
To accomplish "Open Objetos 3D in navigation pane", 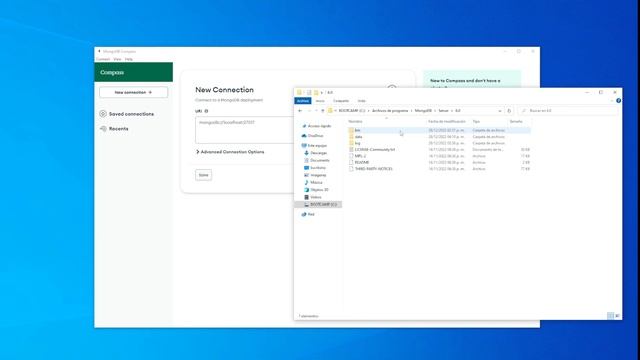I will pos(316,190).
